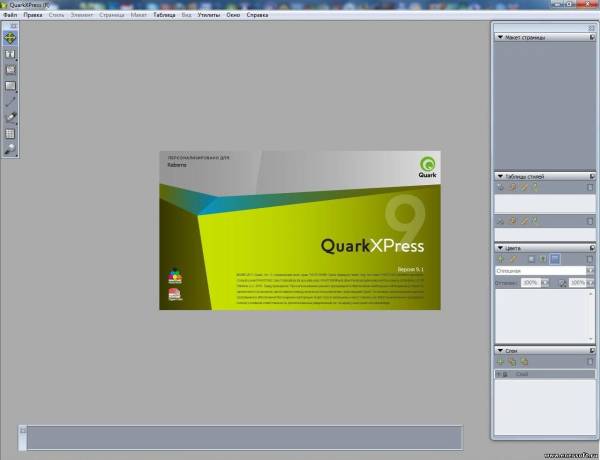
Task: Open Слои panel options menu
Action: point(592,351)
